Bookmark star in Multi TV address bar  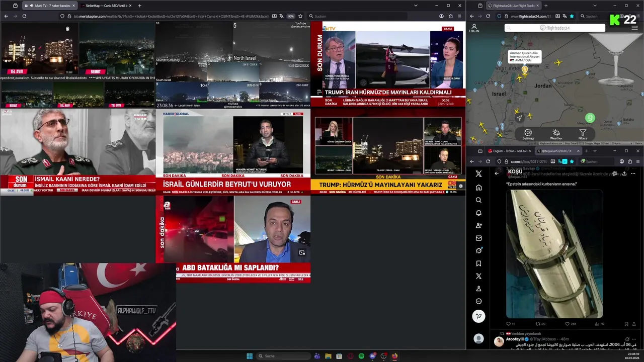pyautogui.click(x=300, y=16)
